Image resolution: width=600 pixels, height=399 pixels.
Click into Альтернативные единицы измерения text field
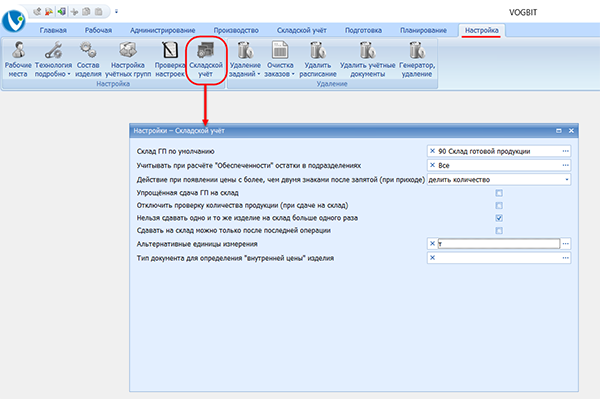[499, 244]
